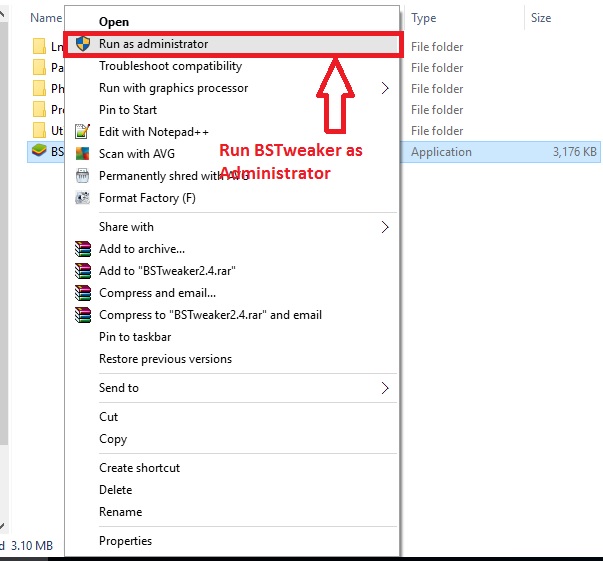Sort by the Type column header
The height and width of the screenshot is (561, 603).
click(x=424, y=18)
